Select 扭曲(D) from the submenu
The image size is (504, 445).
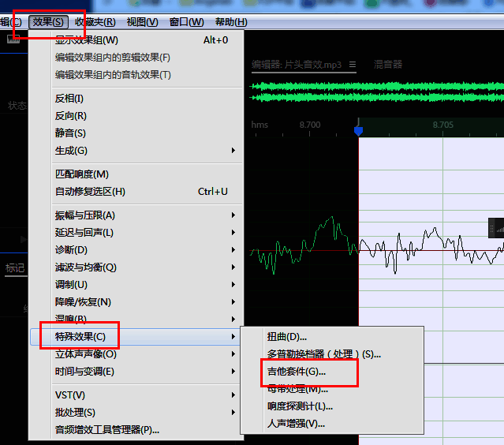coord(287,337)
